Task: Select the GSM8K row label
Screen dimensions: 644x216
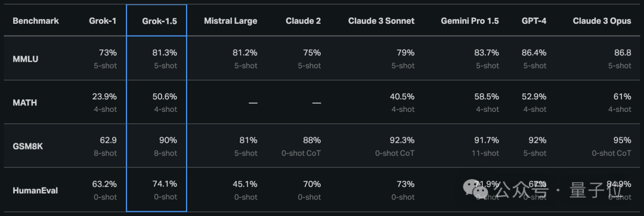Action: pos(28,147)
